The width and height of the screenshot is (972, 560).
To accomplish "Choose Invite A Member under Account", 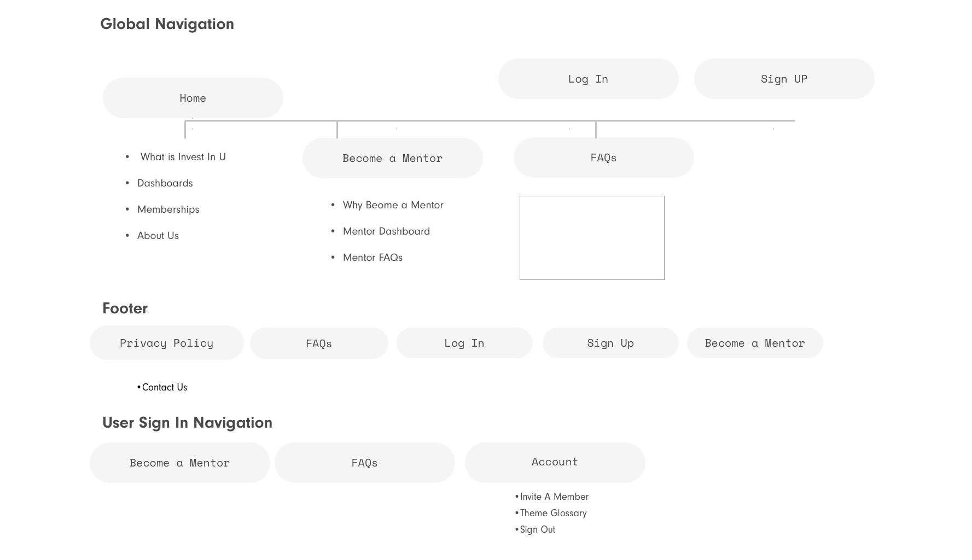I will pyautogui.click(x=554, y=497).
